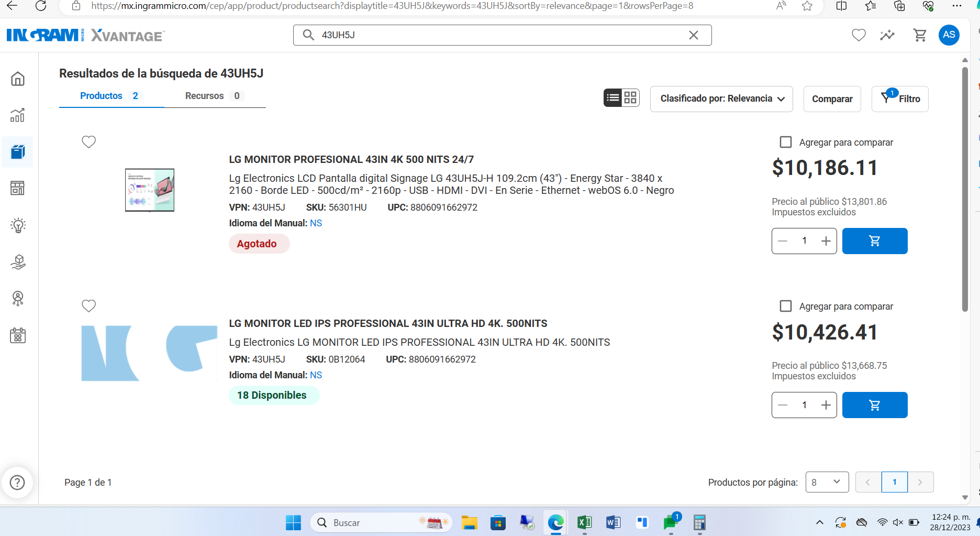980x536 pixels.
Task: Open the analytics chart sidebar icon
Action: (18, 115)
